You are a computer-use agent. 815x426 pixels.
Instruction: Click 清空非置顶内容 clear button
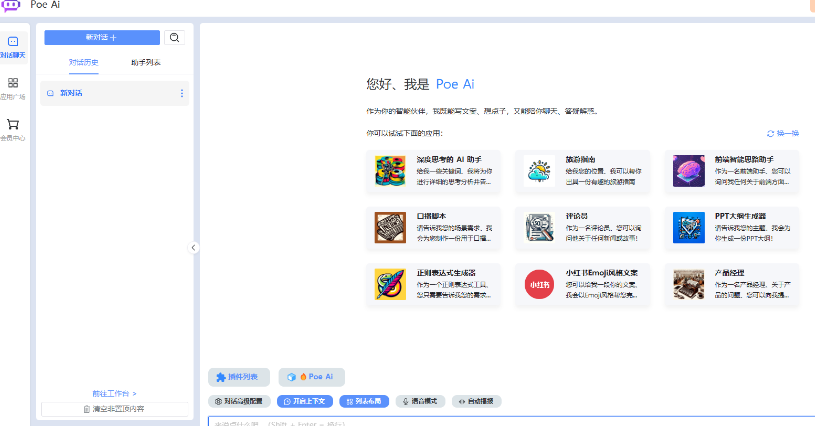pyautogui.click(x=114, y=409)
